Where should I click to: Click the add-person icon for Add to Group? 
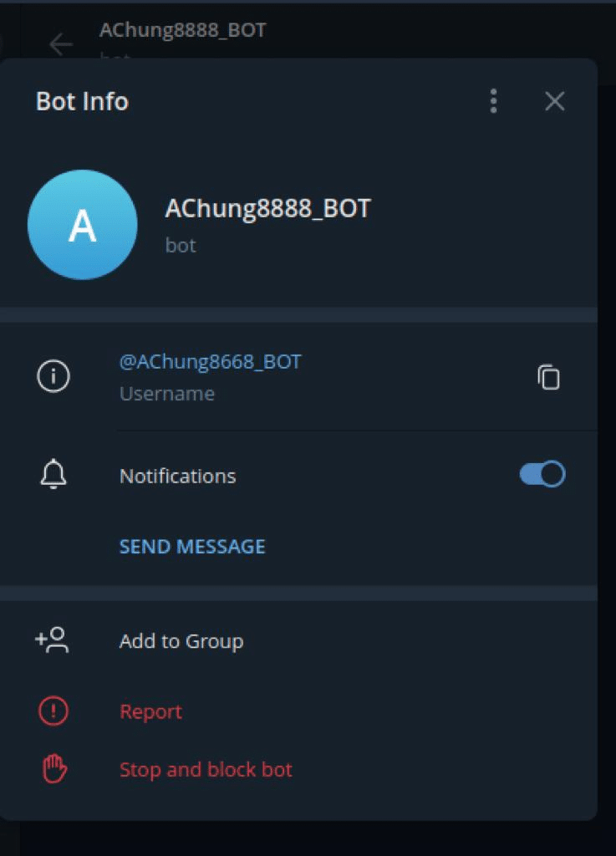(x=53, y=639)
